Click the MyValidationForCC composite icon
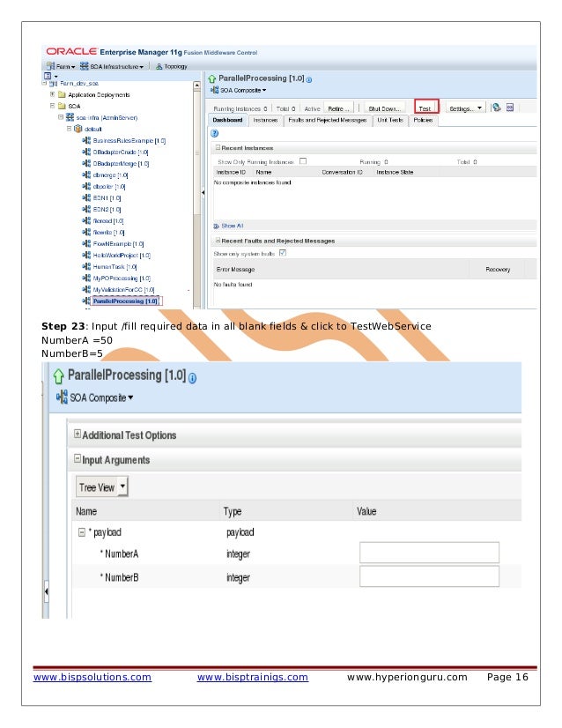 pyautogui.click(x=86, y=289)
